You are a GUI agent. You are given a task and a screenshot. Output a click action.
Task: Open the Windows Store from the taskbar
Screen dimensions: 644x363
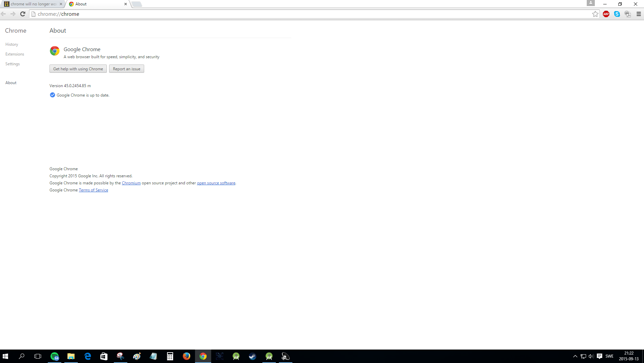pyautogui.click(x=104, y=356)
